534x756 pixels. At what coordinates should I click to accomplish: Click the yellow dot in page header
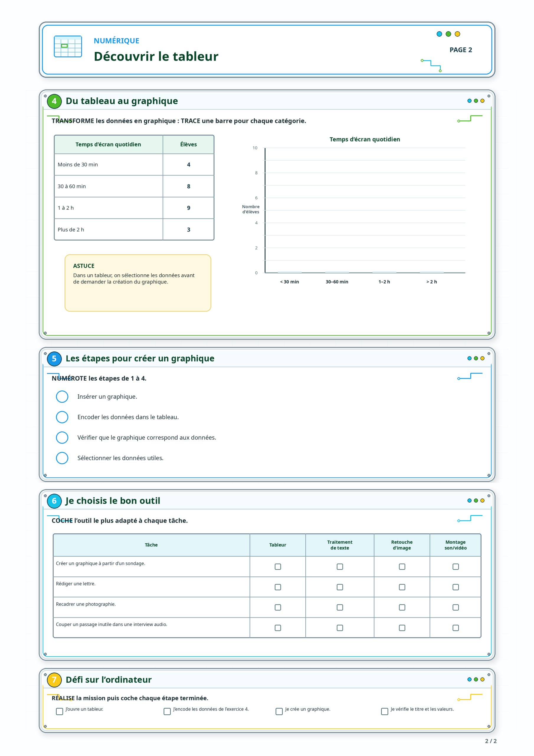[x=457, y=34]
